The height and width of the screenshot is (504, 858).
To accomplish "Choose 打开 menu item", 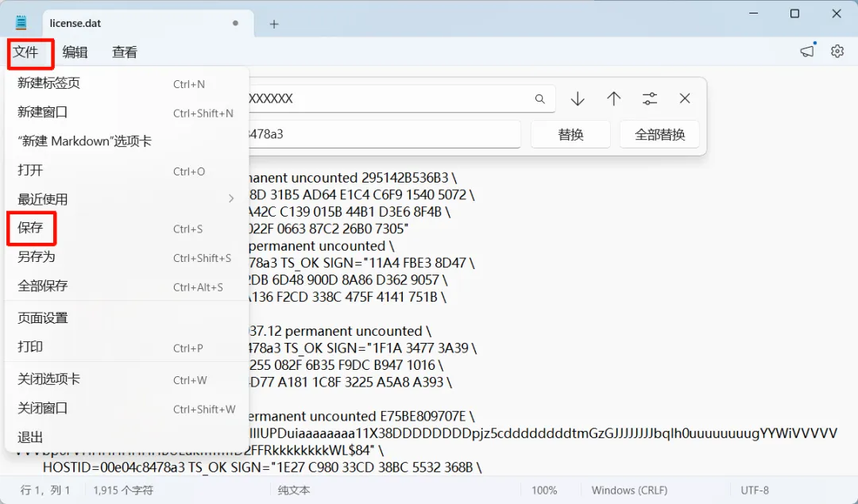I will [127, 171].
